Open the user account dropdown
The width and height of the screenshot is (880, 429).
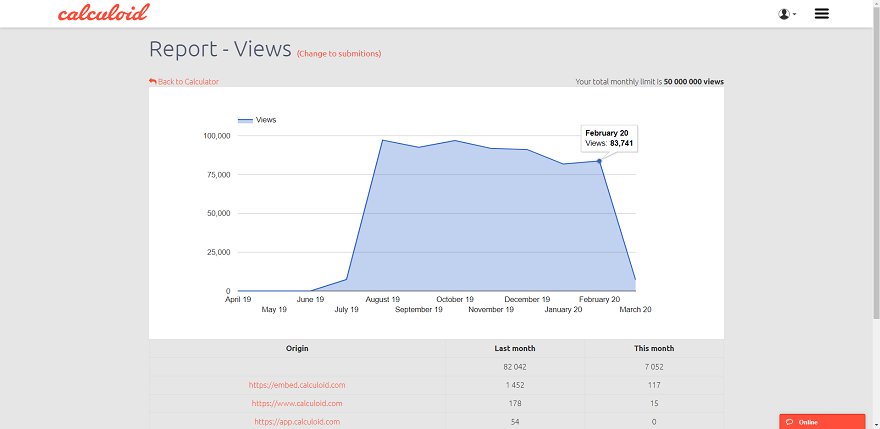787,14
